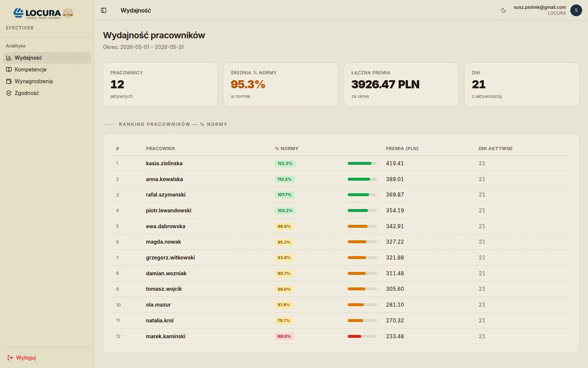Image resolution: width=588 pixels, height=368 pixels.
Task: Switch to dark mode moon icon
Action: point(503,10)
